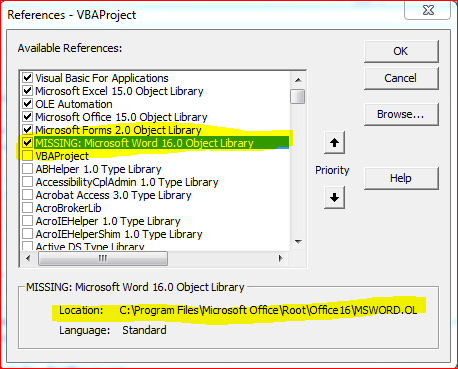Select 'AcroIEHelper 1.0 Type Library' row
This screenshot has height=369, width=458.
pyautogui.click(x=108, y=221)
